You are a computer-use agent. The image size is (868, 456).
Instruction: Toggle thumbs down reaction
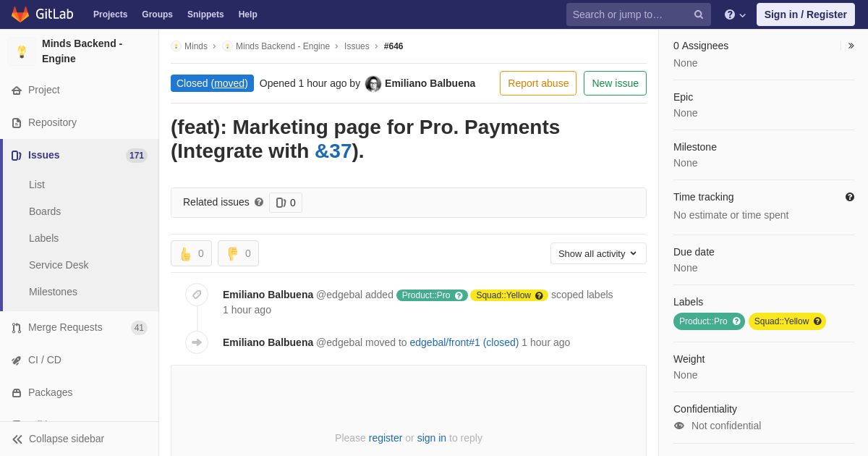pyautogui.click(x=238, y=253)
